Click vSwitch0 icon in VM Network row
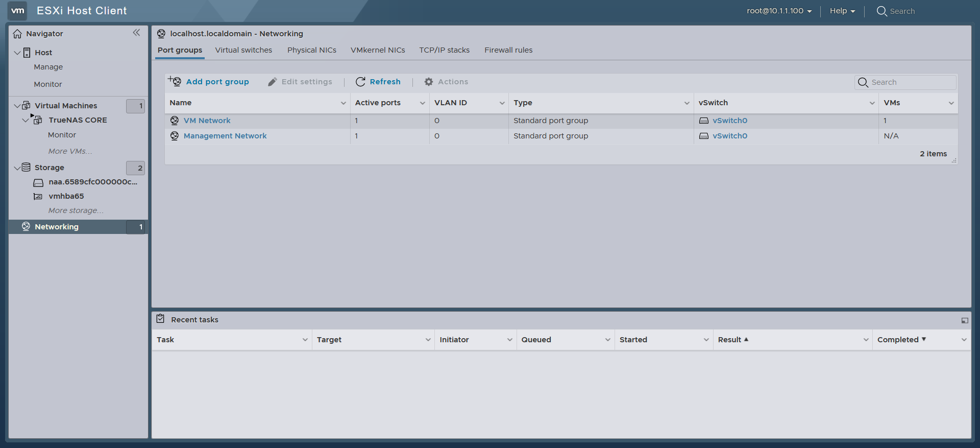The height and width of the screenshot is (448, 980). tap(704, 121)
